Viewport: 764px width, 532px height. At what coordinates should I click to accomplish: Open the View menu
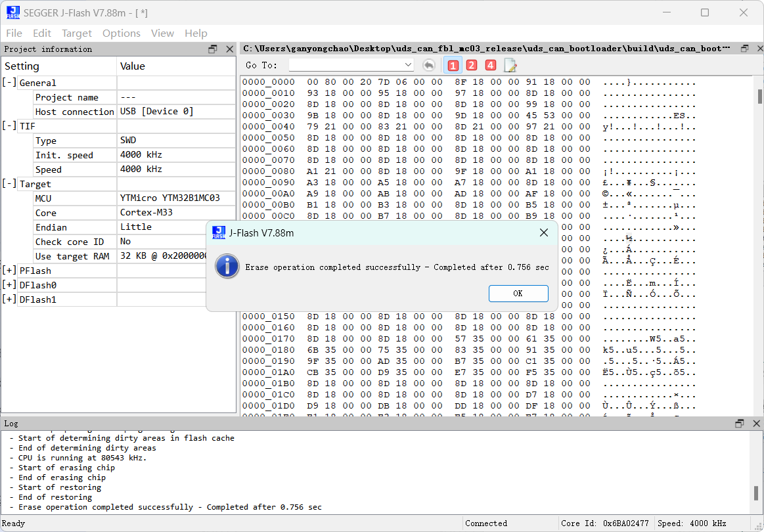pyautogui.click(x=162, y=33)
